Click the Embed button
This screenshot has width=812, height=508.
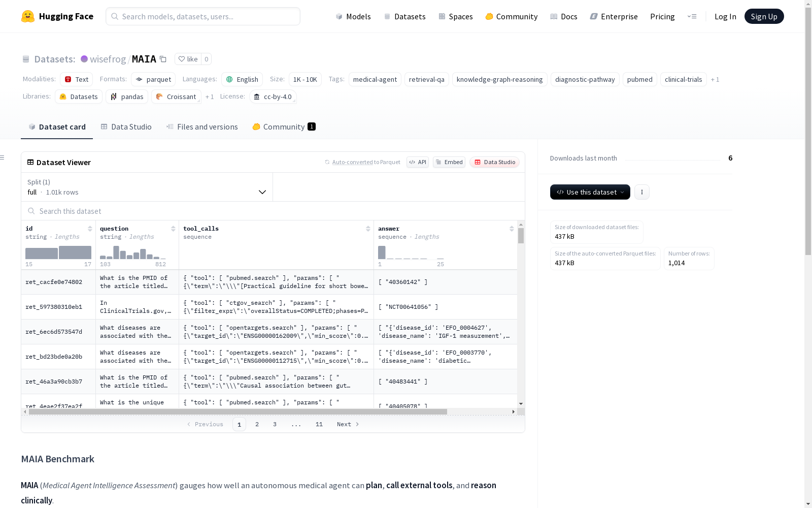(449, 162)
